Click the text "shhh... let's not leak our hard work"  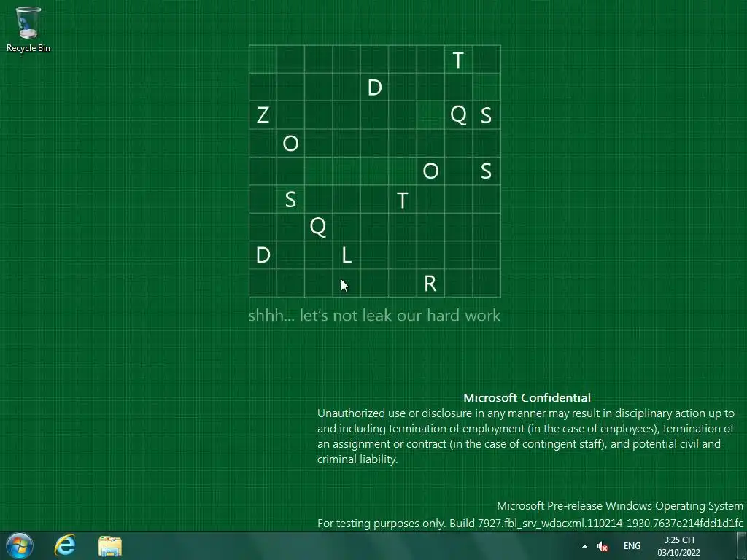pos(374,315)
